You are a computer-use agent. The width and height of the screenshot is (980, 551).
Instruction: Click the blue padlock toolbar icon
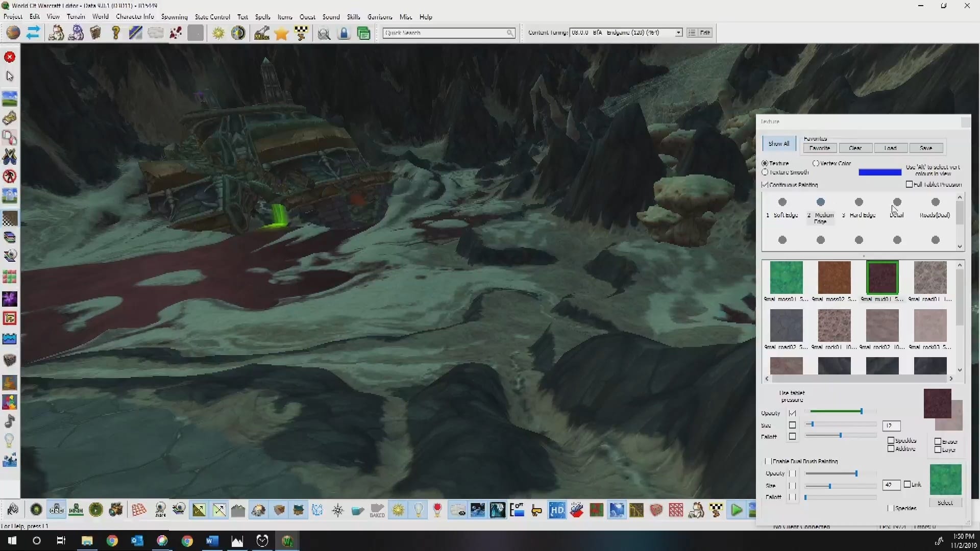(x=344, y=33)
